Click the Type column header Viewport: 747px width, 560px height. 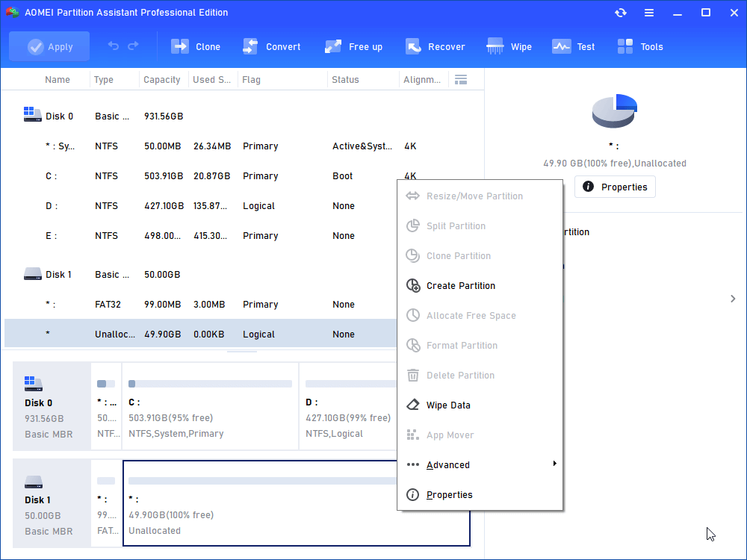point(103,80)
